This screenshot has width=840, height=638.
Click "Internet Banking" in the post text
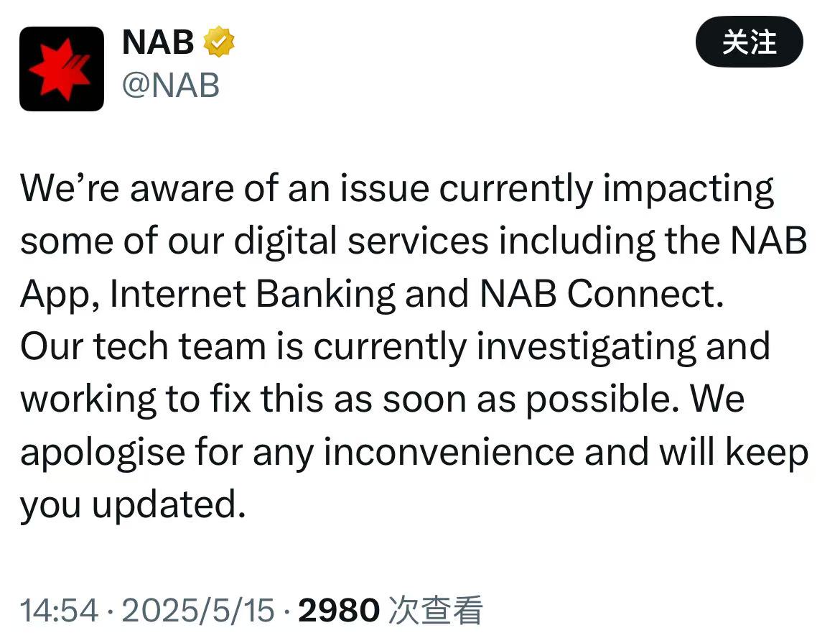point(252,294)
